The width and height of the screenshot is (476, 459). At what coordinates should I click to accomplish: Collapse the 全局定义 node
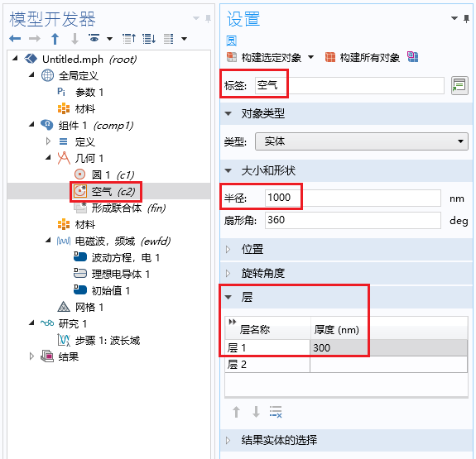click(31, 74)
